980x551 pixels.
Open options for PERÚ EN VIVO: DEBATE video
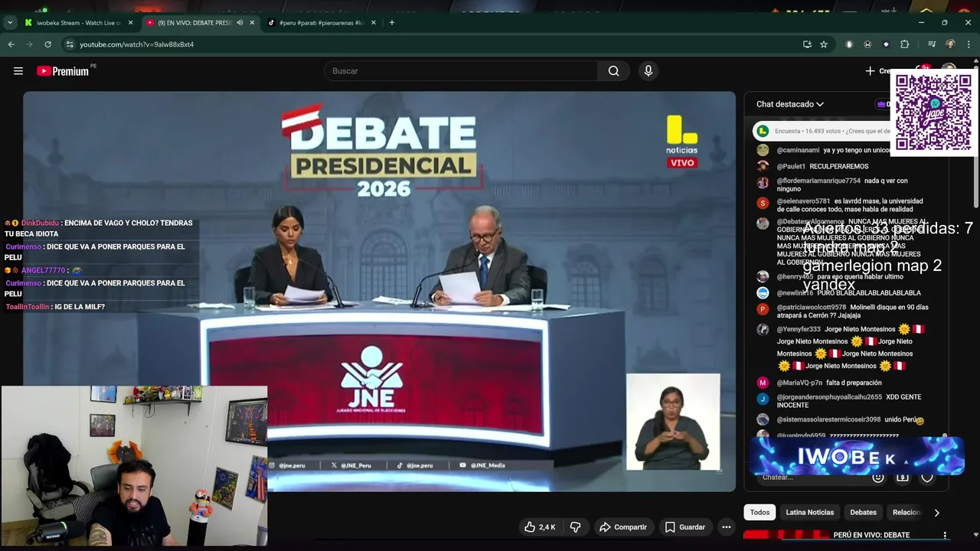click(945, 535)
